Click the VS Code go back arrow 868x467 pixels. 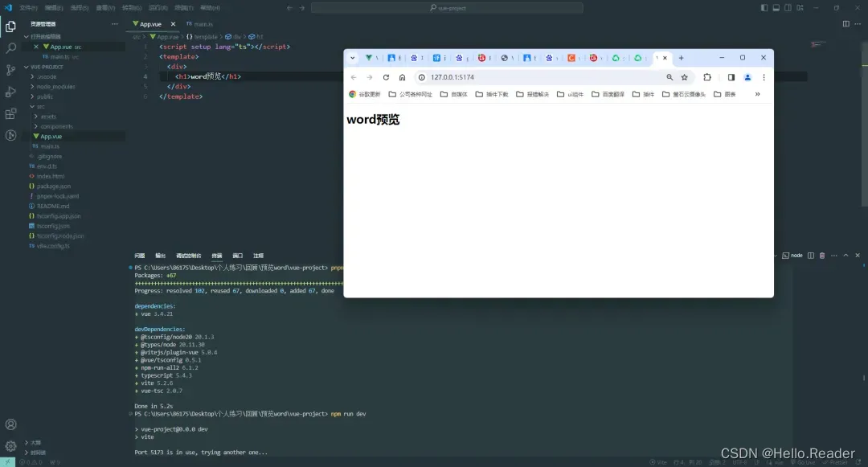coord(289,8)
